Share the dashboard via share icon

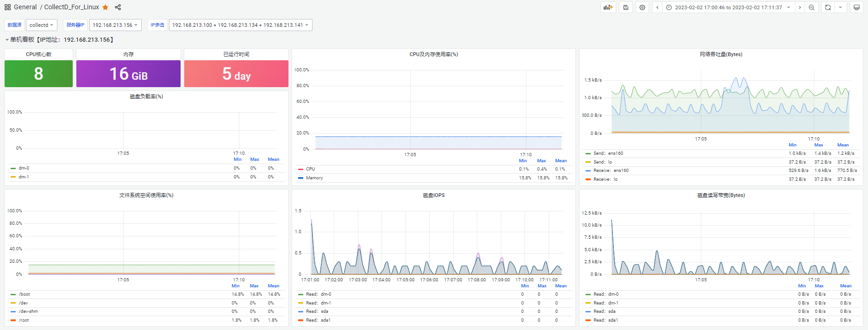[x=118, y=7]
